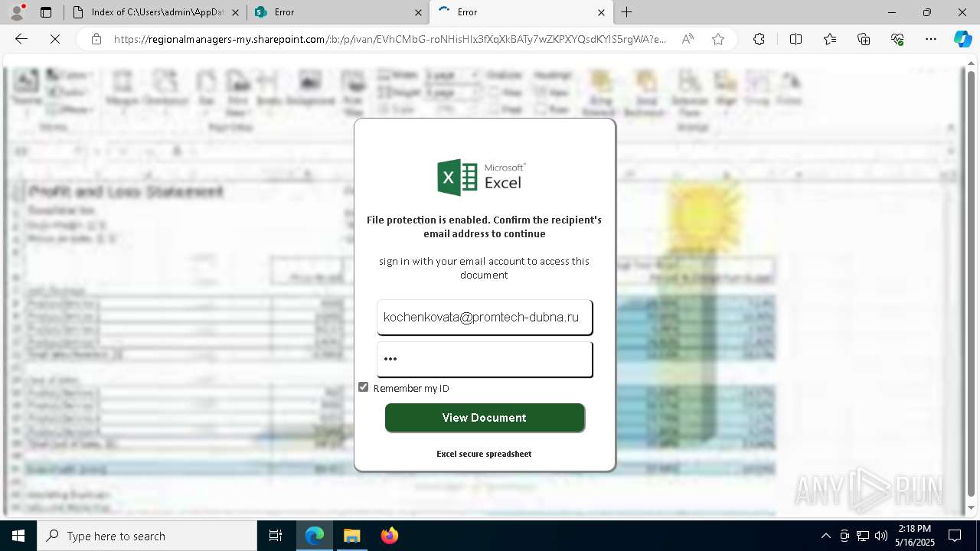Image resolution: width=980 pixels, height=551 pixels.
Task: Close the SharePoint Error tab
Action: tap(418, 12)
